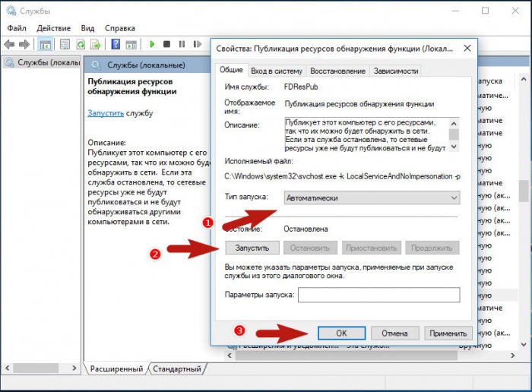The image size is (532, 392).
Task: Switch to the Восстановление tab
Action: pyautogui.click(x=337, y=71)
